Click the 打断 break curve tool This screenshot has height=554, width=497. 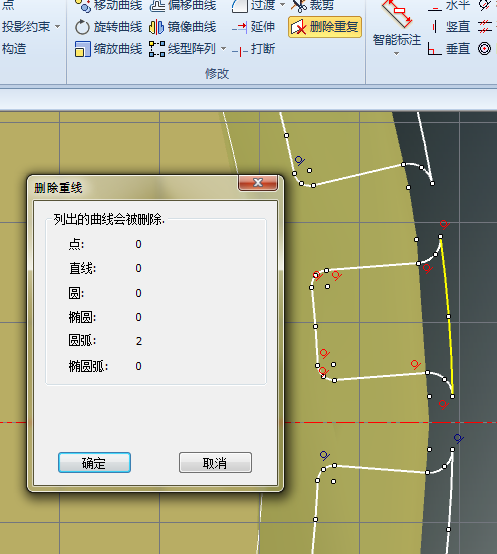pos(253,49)
